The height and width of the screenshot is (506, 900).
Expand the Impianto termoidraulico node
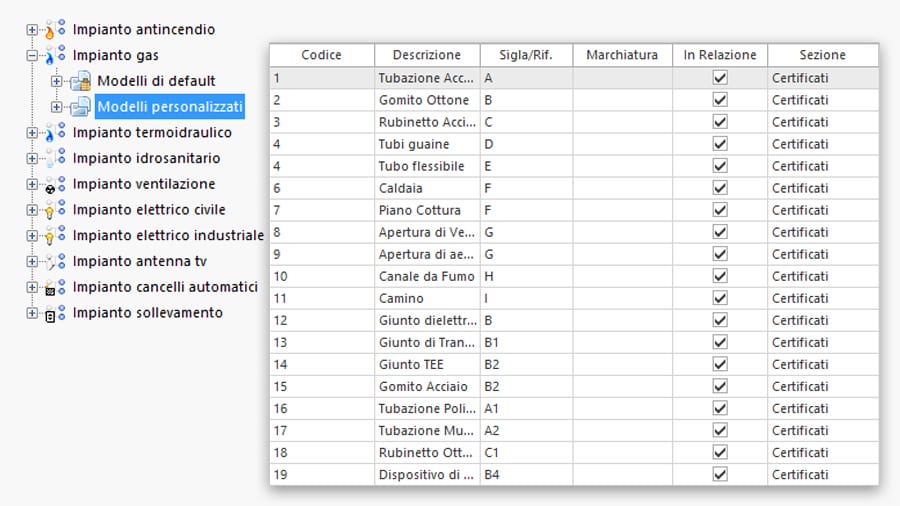point(32,133)
